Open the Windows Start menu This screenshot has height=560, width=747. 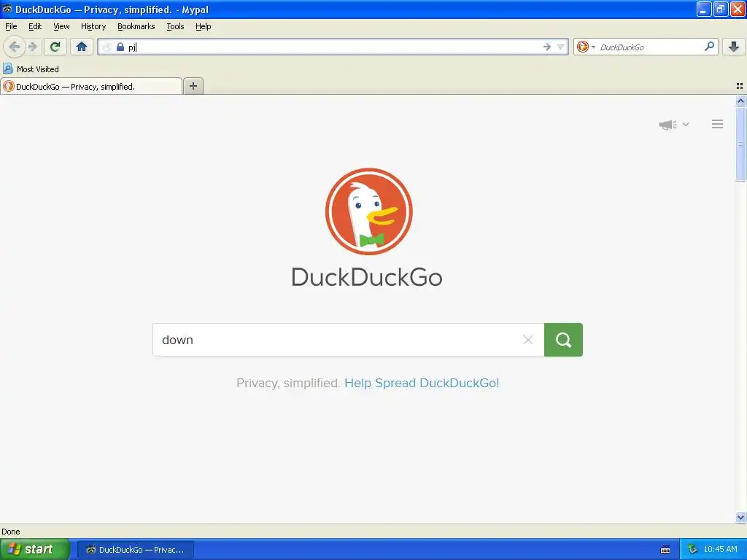tap(34, 549)
